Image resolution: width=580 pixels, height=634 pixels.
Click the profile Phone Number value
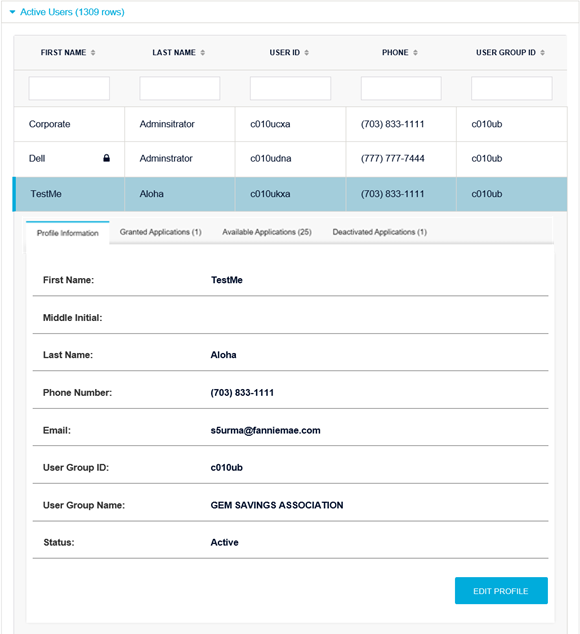click(x=242, y=393)
